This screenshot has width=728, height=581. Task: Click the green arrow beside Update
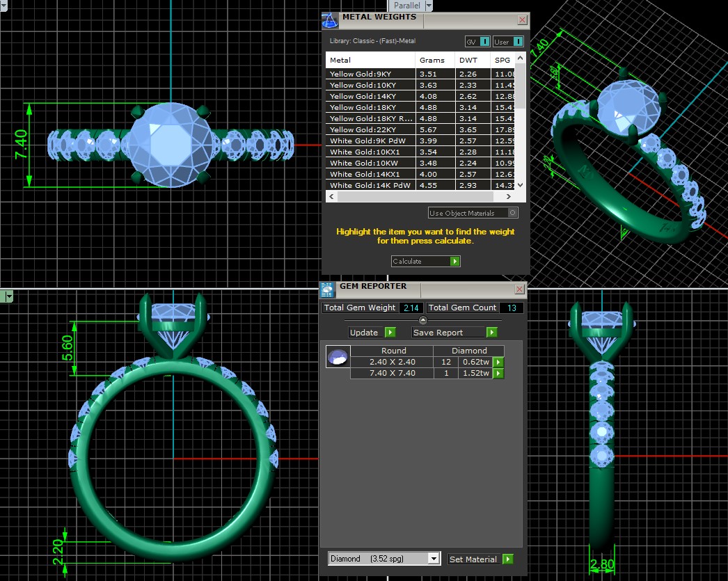390,333
